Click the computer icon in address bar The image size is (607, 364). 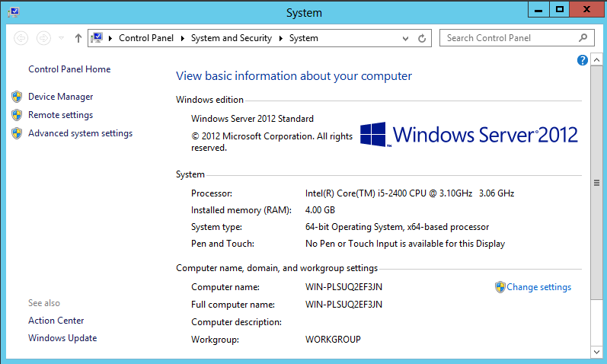tap(97, 37)
